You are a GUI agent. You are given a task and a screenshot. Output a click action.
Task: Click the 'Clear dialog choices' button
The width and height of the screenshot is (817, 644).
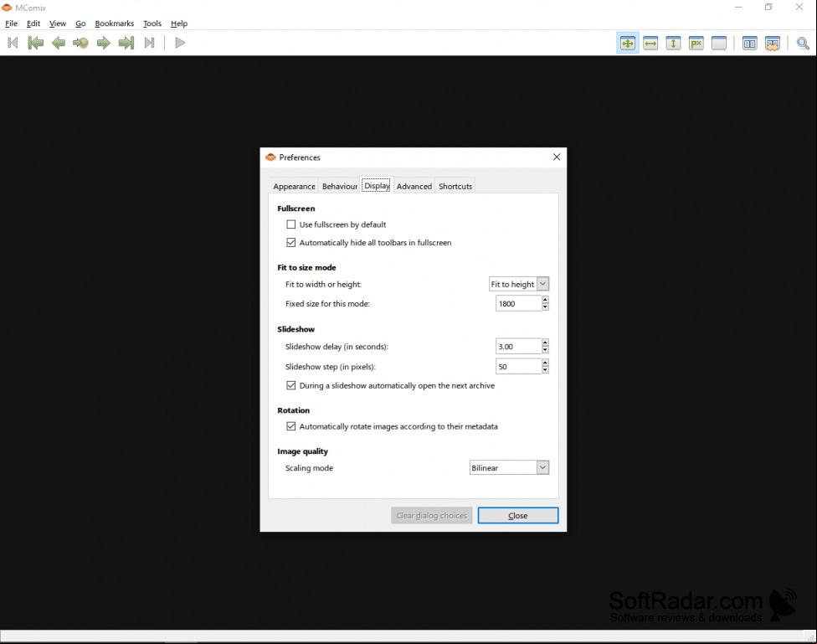tap(431, 515)
